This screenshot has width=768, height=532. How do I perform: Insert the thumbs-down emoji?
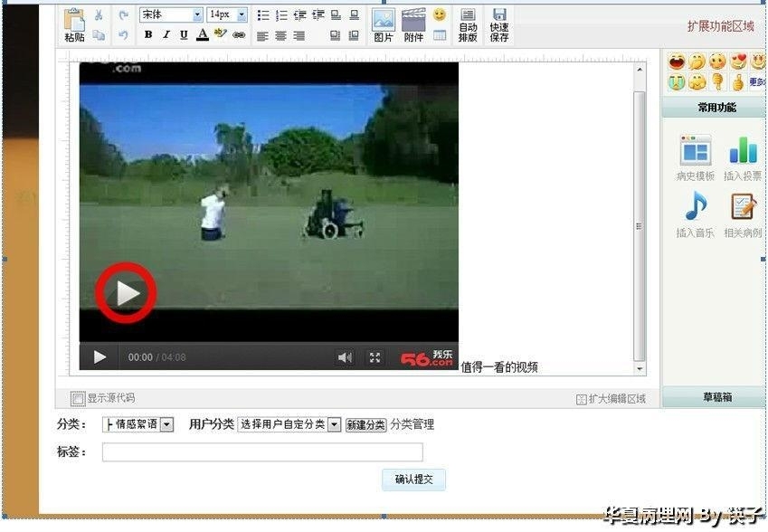pos(717,81)
